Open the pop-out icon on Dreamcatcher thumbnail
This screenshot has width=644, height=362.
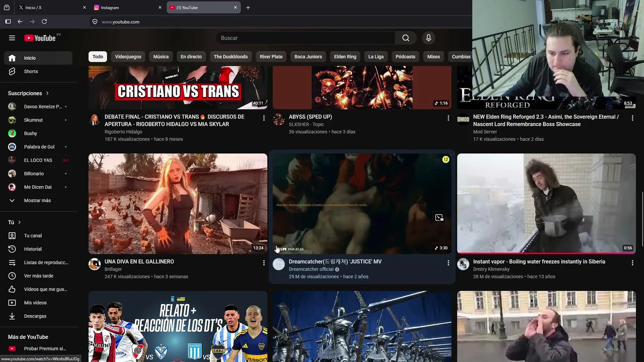[439, 218]
